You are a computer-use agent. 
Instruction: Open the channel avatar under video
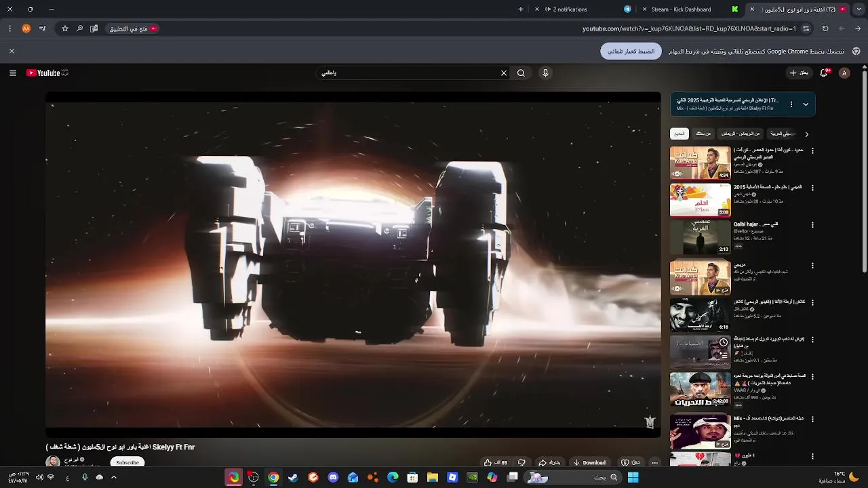(x=53, y=462)
